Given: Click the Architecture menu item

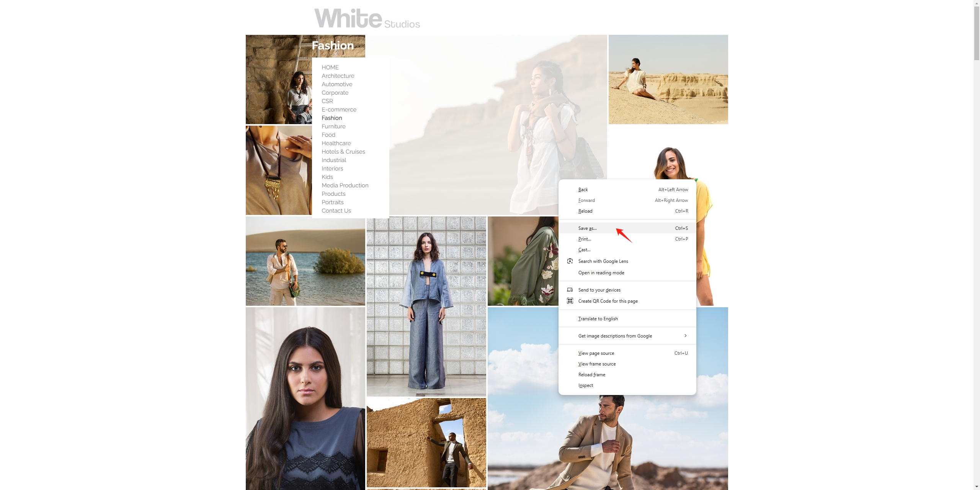Looking at the screenshot, I should tap(338, 76).
